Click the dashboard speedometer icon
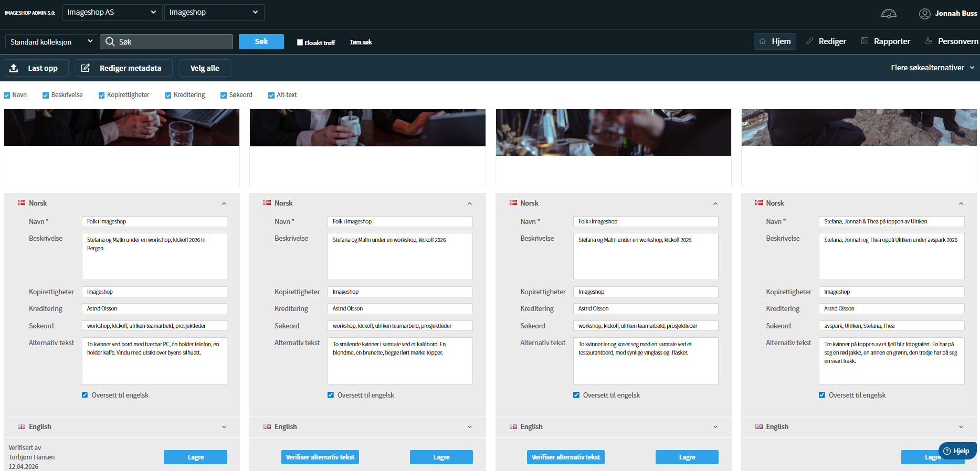 coord(889,14)
